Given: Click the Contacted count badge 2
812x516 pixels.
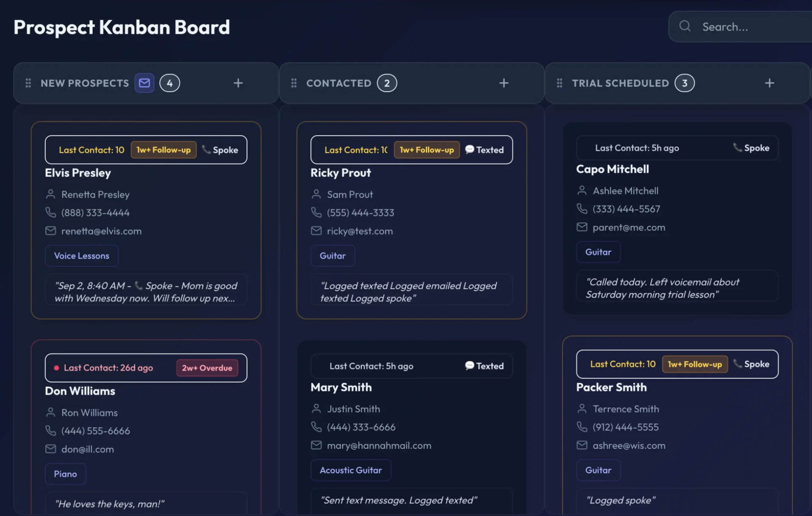Looking at the screenshot, I should pos(387,83).
